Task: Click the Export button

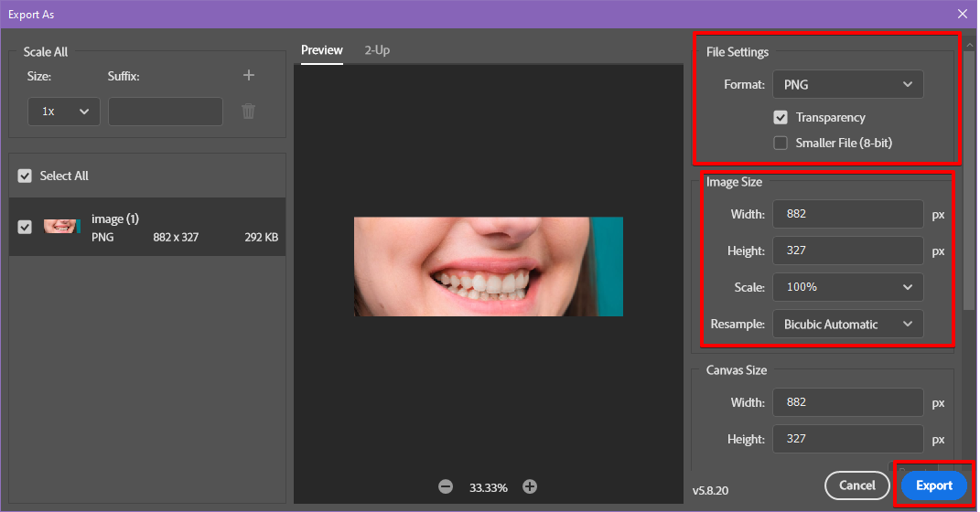Action: click(x=933, y=485)
